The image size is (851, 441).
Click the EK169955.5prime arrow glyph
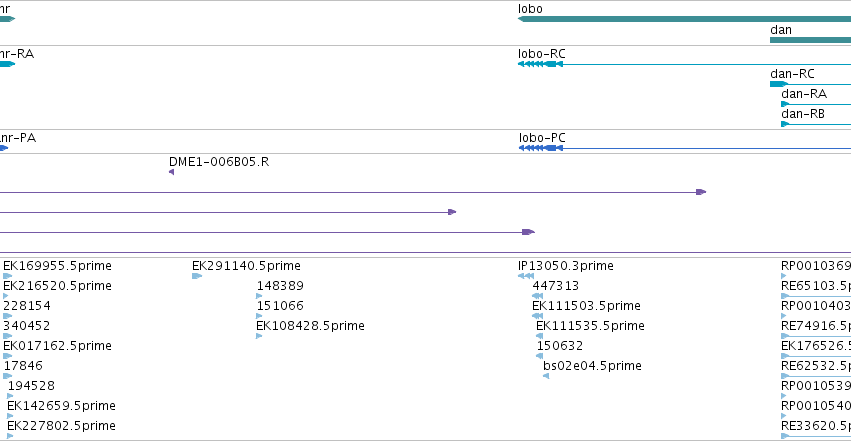pyautogui.click(x=8, y=276)
